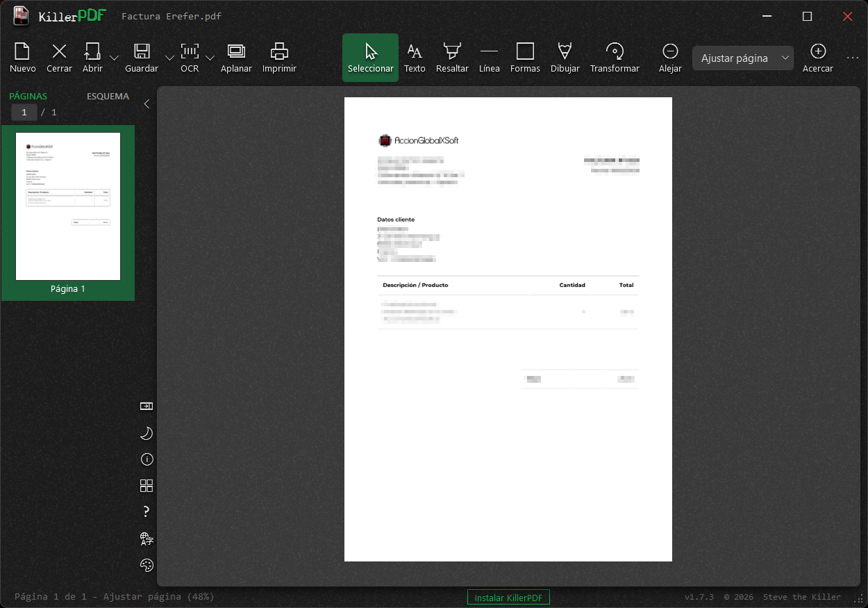Click the Instalar KillerPDF button
Viewport: 868px width, 608px height.
[x=508, y=598]
